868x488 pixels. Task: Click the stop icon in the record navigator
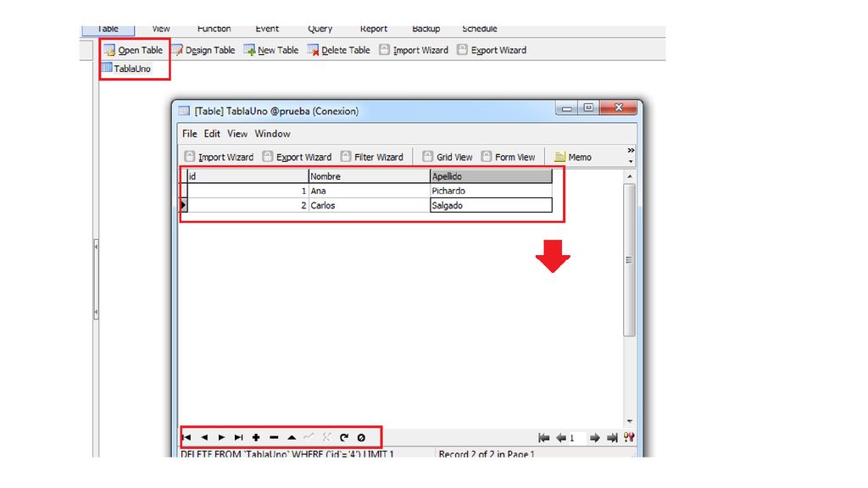pos(361,438)
